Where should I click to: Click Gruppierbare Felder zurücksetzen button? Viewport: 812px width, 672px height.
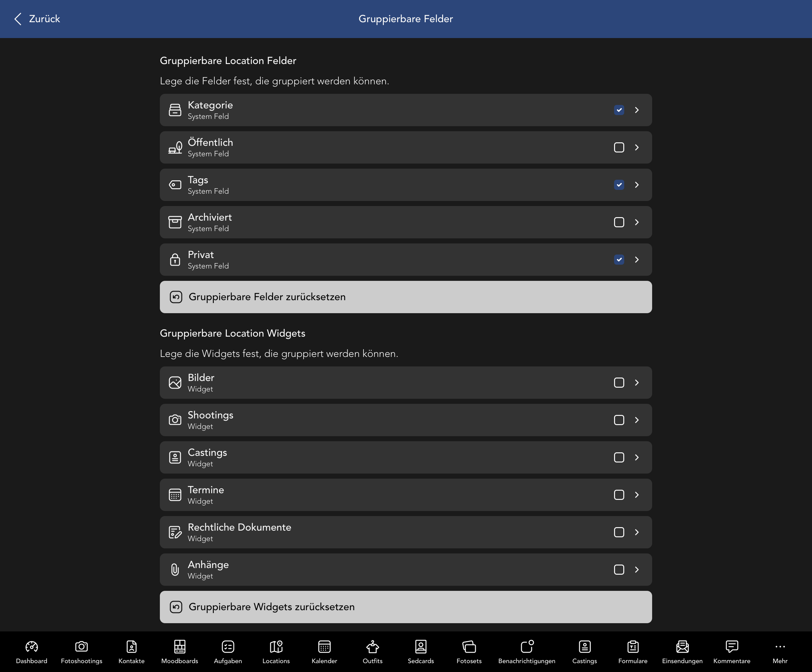[x=406, y=297]
